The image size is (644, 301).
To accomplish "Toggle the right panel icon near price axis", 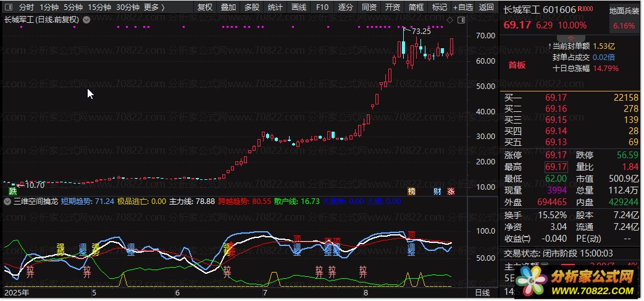I will coord(461,20).
